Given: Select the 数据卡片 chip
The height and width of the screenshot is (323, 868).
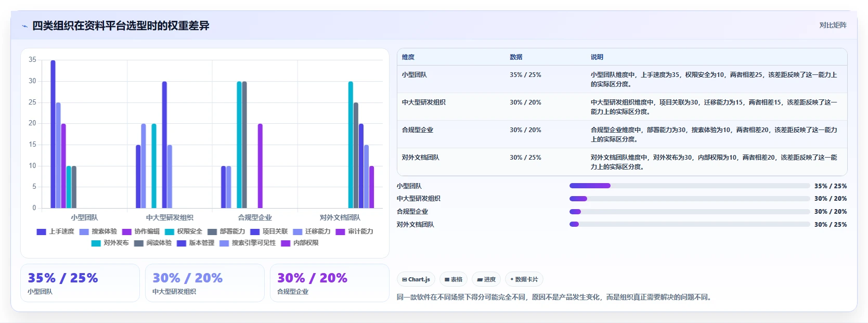Looking at the screenshot, I should [x=524, y=279].
